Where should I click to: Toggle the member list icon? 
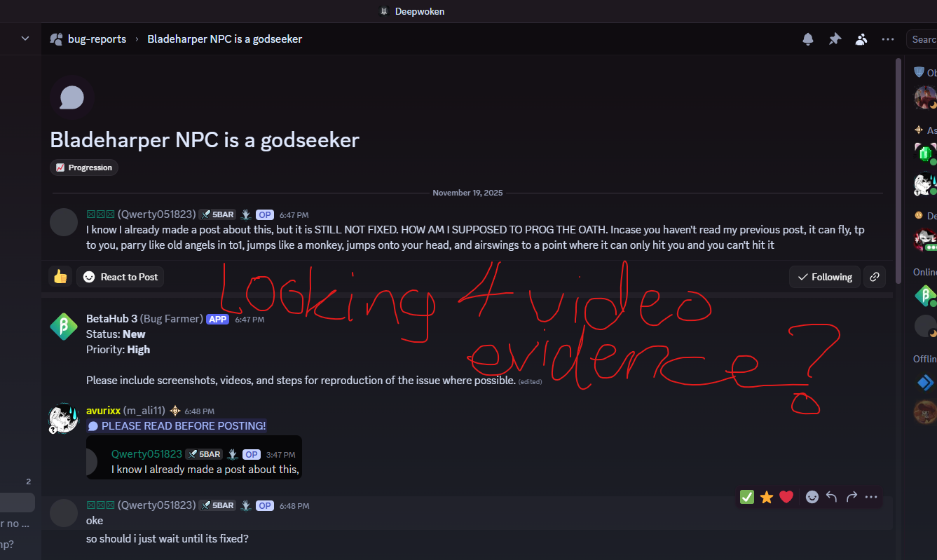click(861, 39)
